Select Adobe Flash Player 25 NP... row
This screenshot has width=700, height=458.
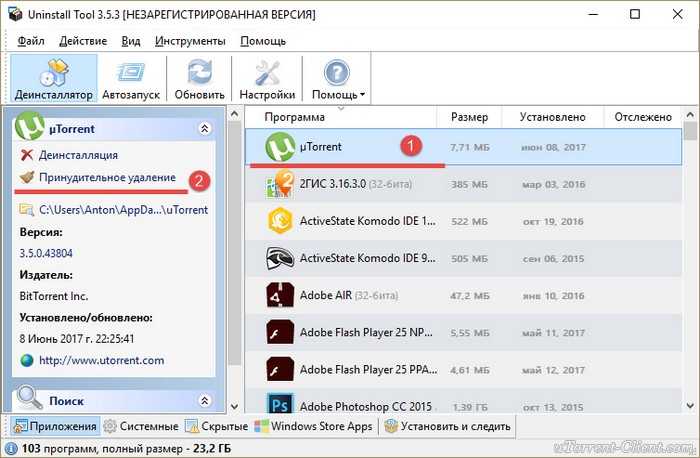(463, 332)
